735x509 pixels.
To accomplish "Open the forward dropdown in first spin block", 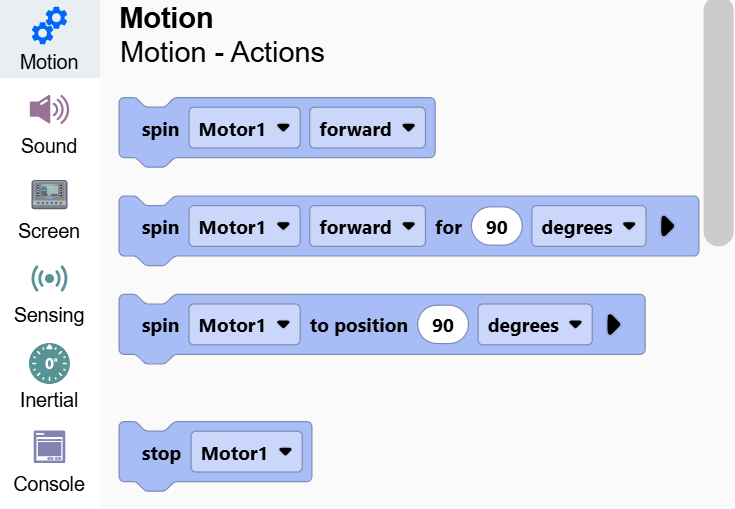I will 368,128.
